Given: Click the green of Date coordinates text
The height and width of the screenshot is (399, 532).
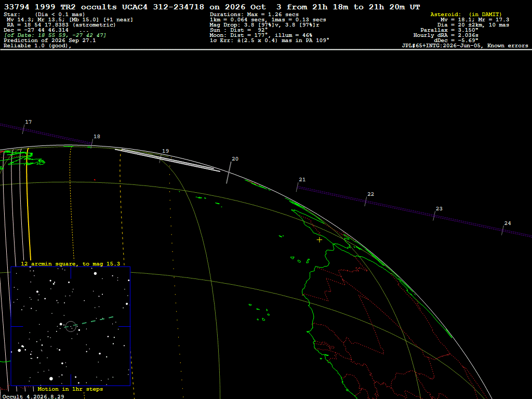Looking at the screenshot, I should click(x=55, y=35).
